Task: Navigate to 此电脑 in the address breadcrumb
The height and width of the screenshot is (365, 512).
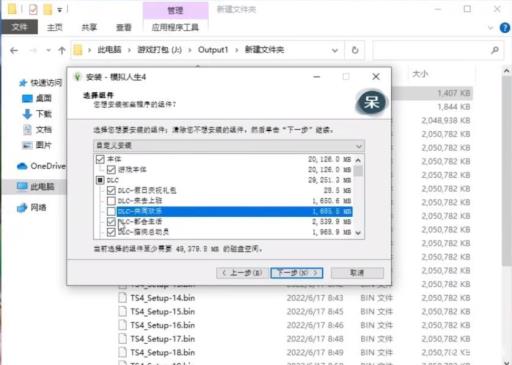Action: pyautogui.click(x=109, y=50)
